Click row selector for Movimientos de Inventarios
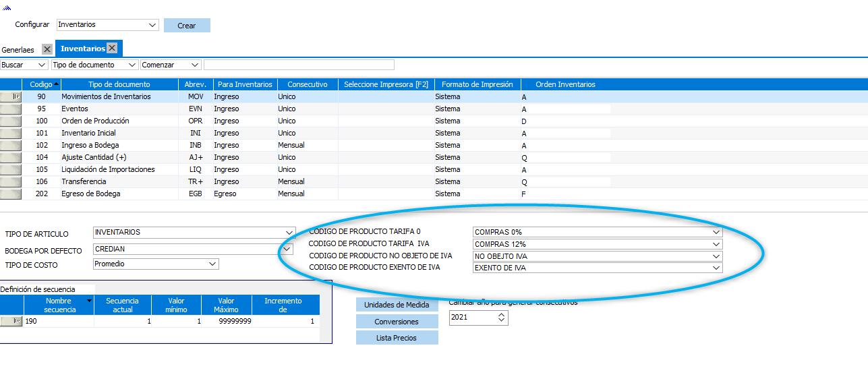 pos(11,97)
